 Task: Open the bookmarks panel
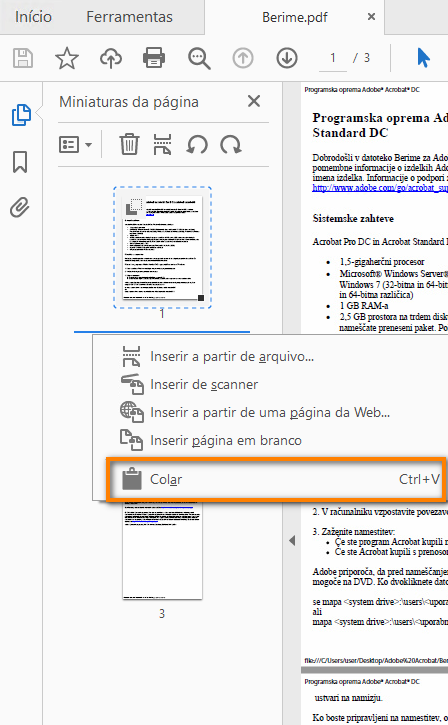[20, 162]
